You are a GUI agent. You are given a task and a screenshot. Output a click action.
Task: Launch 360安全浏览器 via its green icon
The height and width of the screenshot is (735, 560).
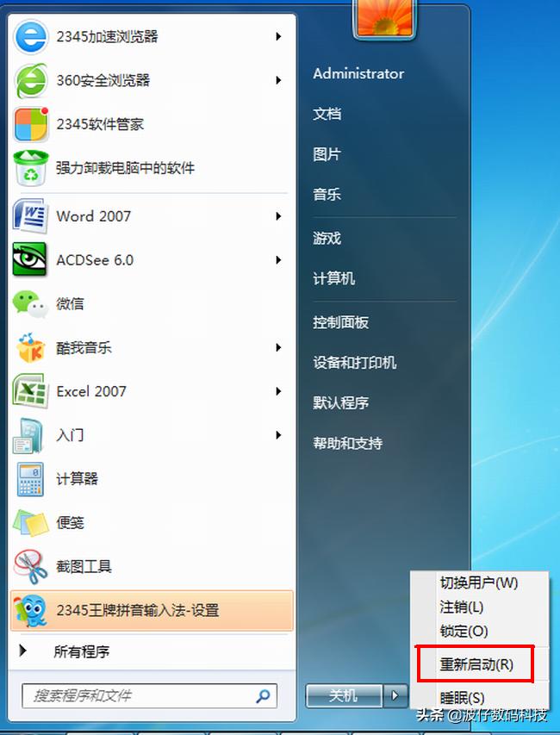tap(30, 80)
